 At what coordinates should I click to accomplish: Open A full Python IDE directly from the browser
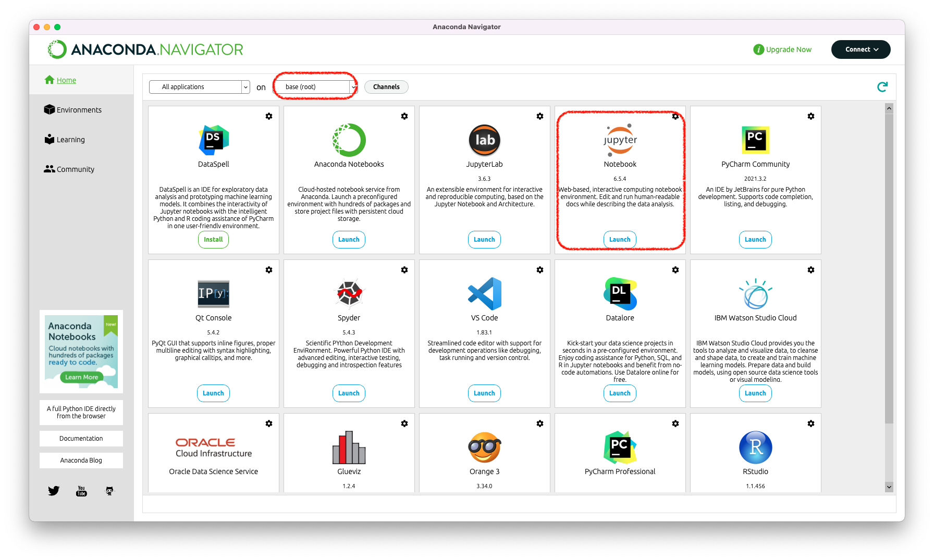tap(81, 413)
